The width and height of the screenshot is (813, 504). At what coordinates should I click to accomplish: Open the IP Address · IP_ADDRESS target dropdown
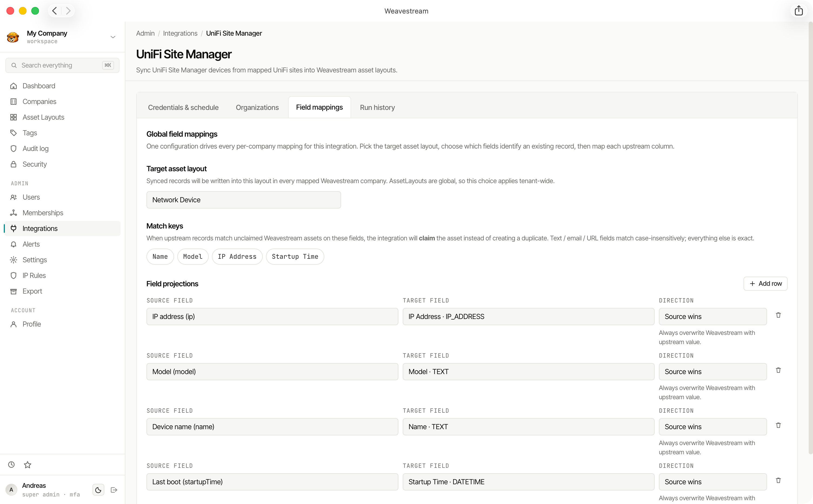[528, 317]
